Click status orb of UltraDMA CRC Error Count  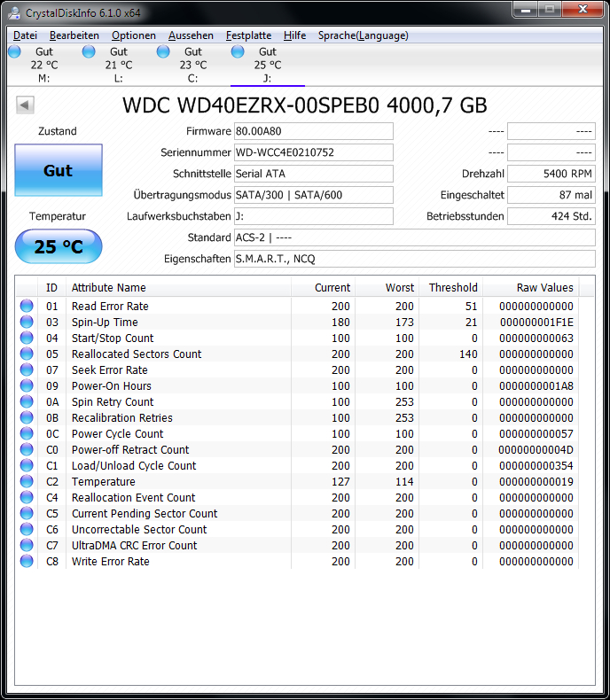point(27,545)
